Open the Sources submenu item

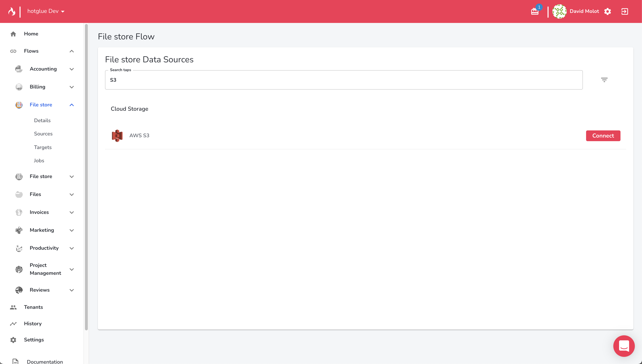(43, 134)
